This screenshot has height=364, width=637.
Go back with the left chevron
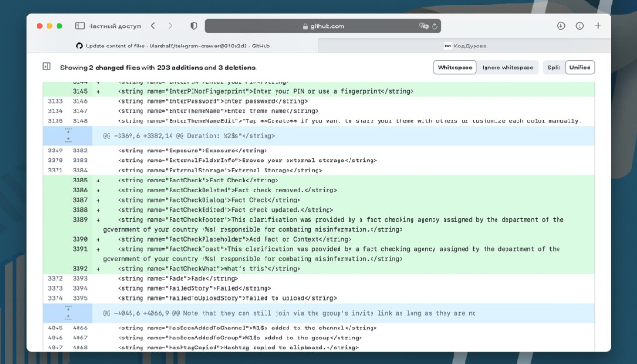click(152, 26)
